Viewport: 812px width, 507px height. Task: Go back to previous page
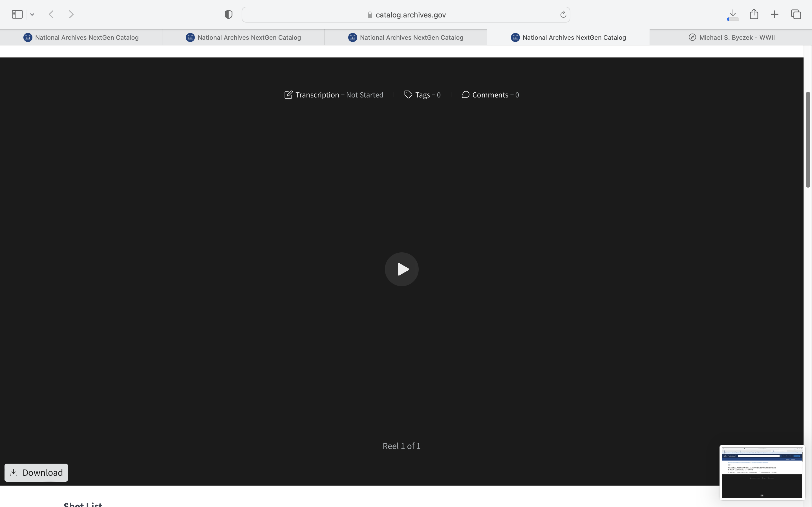click(x=51, y=14)
